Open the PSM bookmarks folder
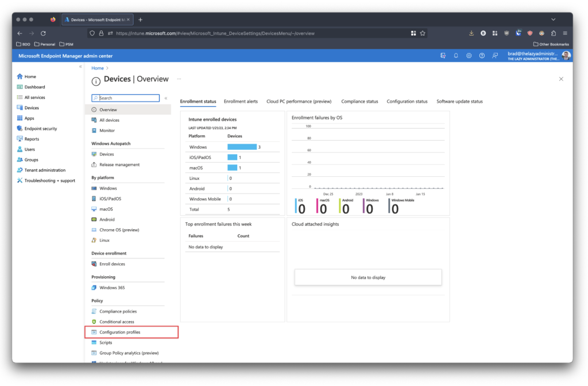The height and width of the screenshot is (386, 588). (67, 44)
